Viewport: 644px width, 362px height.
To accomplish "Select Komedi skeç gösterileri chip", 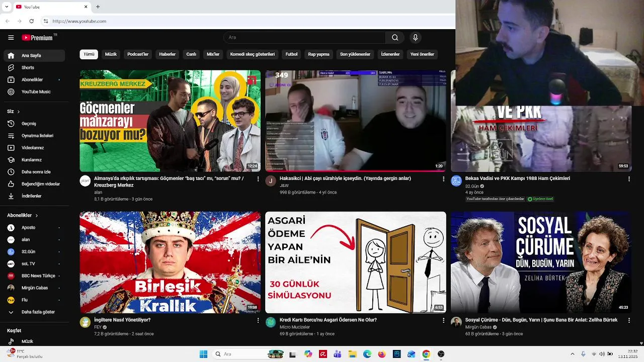I will 253,54.
